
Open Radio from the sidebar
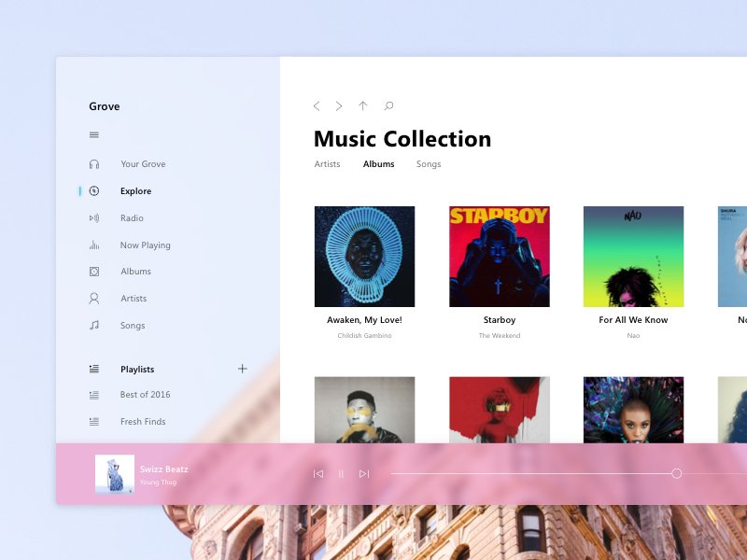(x=132, y=218)
